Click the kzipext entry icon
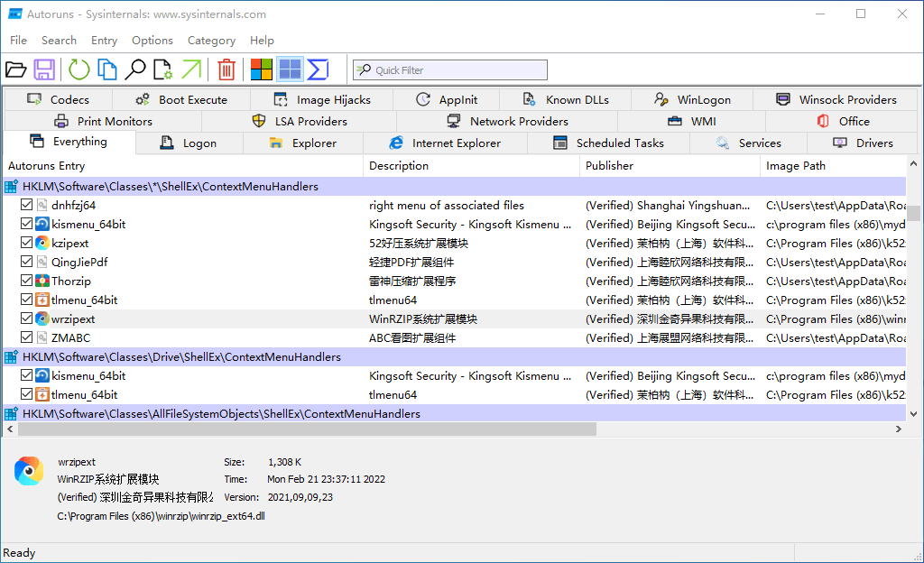This screenshot has width=924, height=563. [42, 243]
